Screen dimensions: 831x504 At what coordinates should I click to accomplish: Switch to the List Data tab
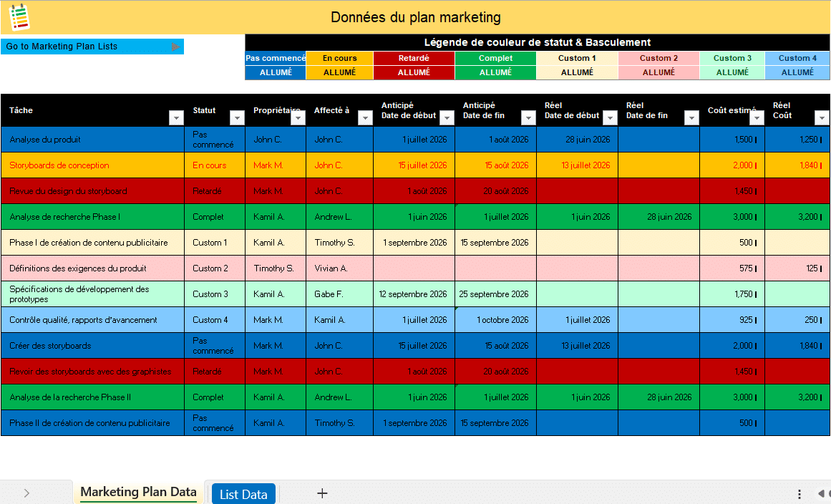coord(243,494)
